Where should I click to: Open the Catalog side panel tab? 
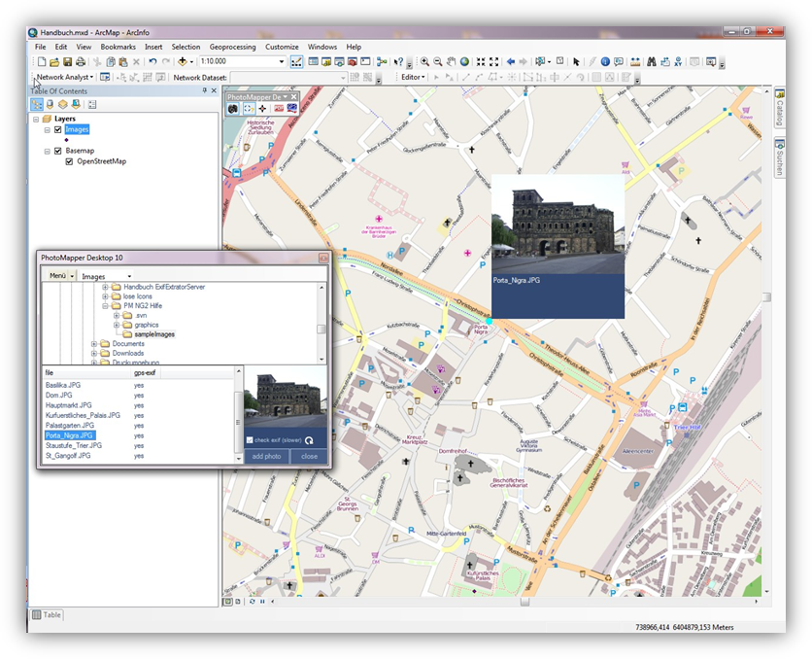779,109
